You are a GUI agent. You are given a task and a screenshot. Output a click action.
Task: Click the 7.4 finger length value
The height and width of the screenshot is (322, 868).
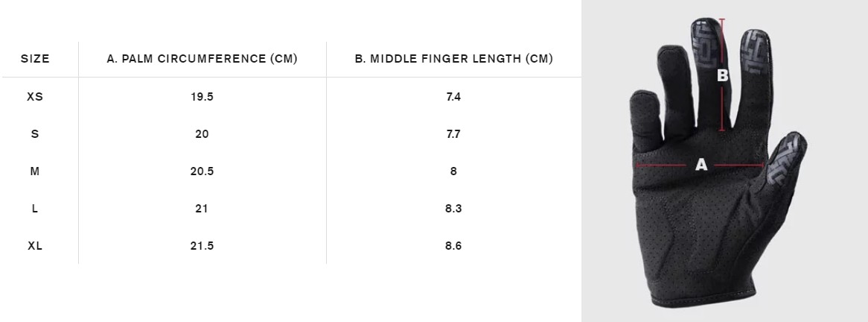tap(453, 97)
